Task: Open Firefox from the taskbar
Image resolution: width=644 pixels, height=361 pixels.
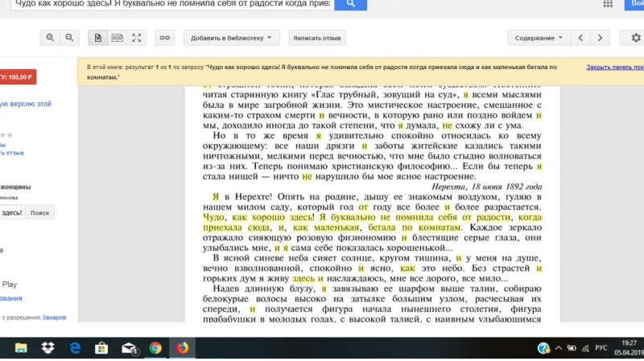Action: [x=182, y=348]
